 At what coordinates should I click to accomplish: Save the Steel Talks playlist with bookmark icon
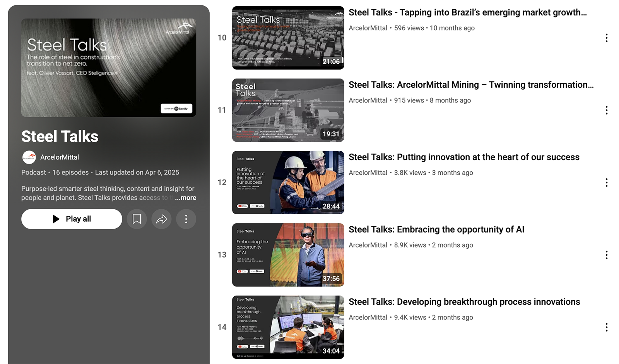tap(137, 219)
